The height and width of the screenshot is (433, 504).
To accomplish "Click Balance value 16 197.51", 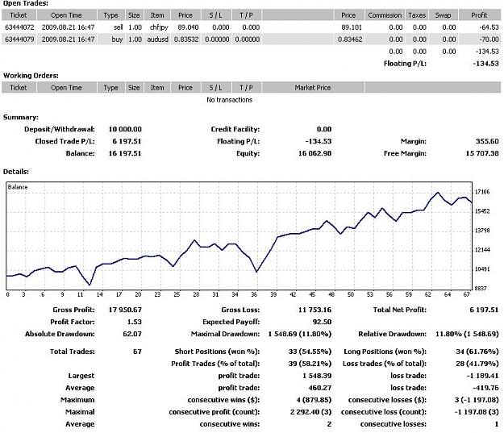I will coord(125,153).
